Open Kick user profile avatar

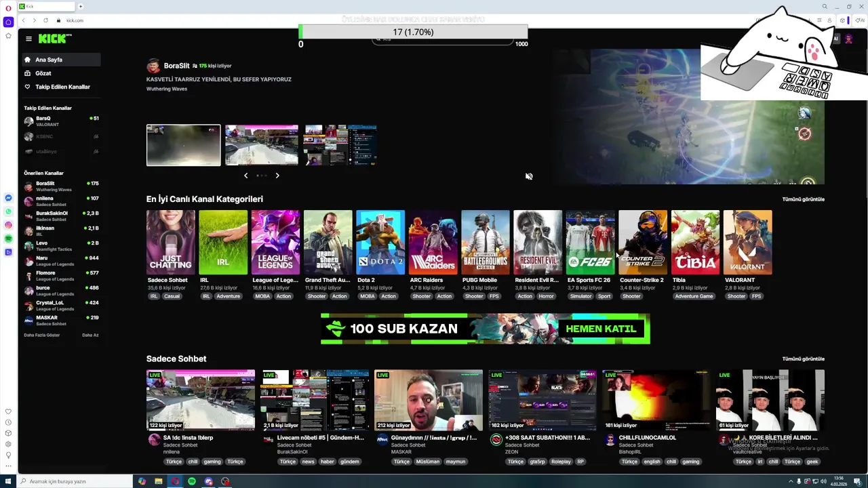(848, 39)
